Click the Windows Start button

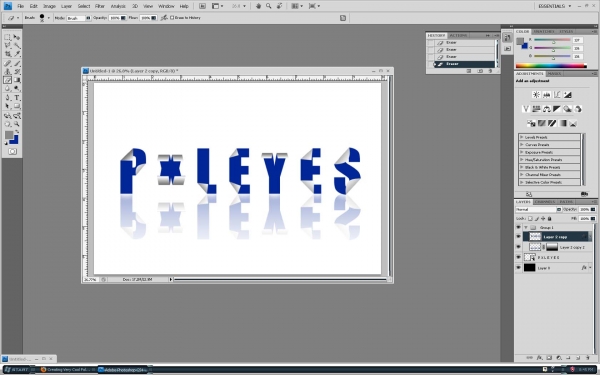click(16, 370)
